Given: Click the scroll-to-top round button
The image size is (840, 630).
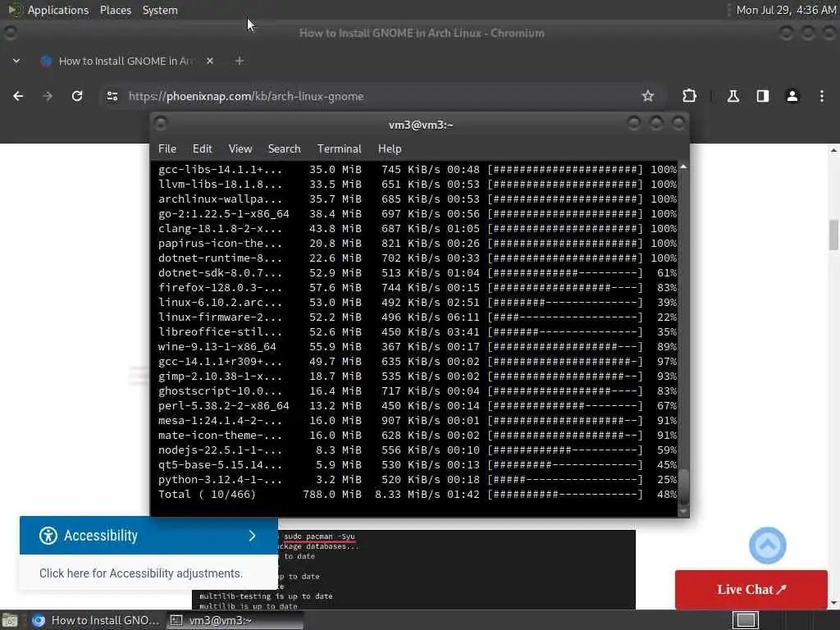Looking at the screenshot, I should coord(768,546).
